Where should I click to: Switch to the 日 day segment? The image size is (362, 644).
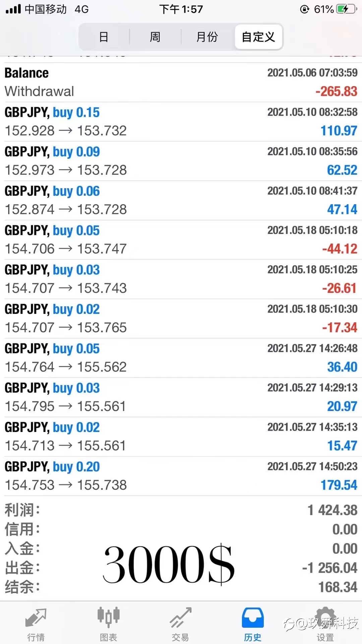[104, 37]
